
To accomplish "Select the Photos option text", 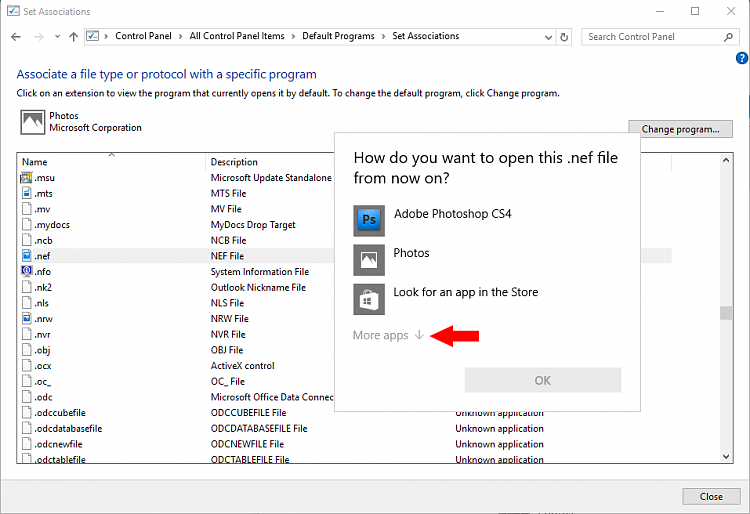I will (x=411, y=253).
